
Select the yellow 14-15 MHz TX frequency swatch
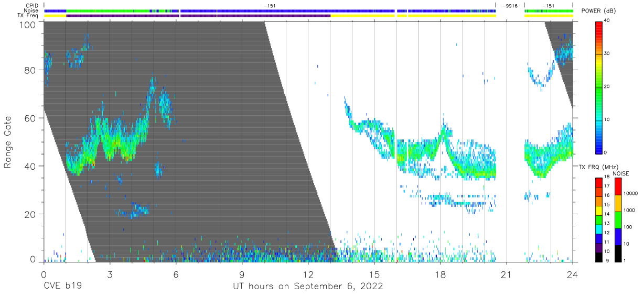pyautogui.click(x=599, y=210)
